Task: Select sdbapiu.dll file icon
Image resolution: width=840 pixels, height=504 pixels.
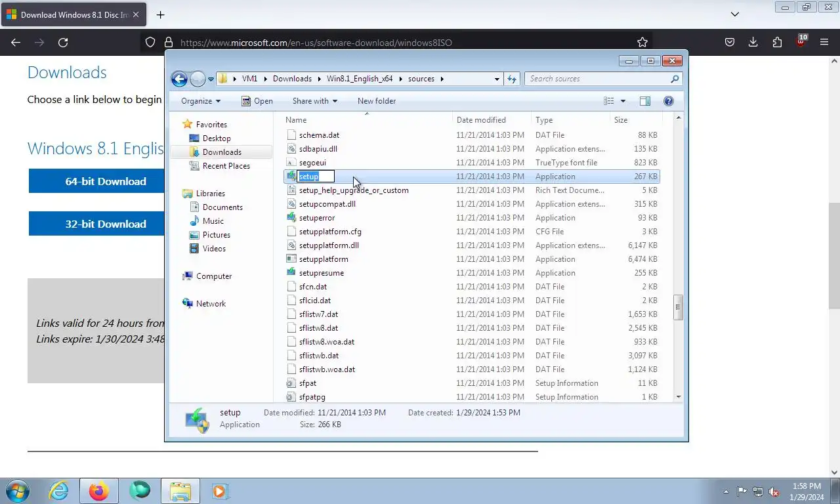Action: pos(292,149)
